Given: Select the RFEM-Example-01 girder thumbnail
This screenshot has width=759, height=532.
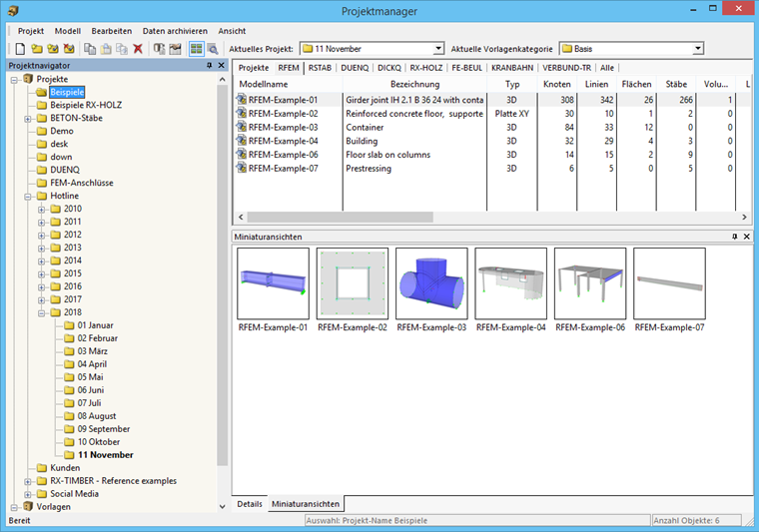Looking at the screenshot, I should (x=273, y=283).
